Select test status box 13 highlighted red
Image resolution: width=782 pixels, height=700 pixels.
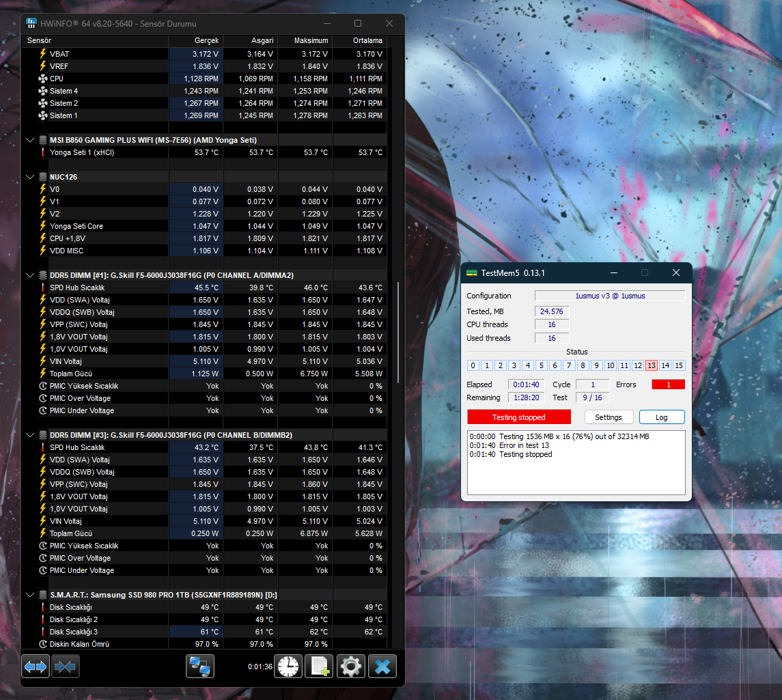click(652, 365)
